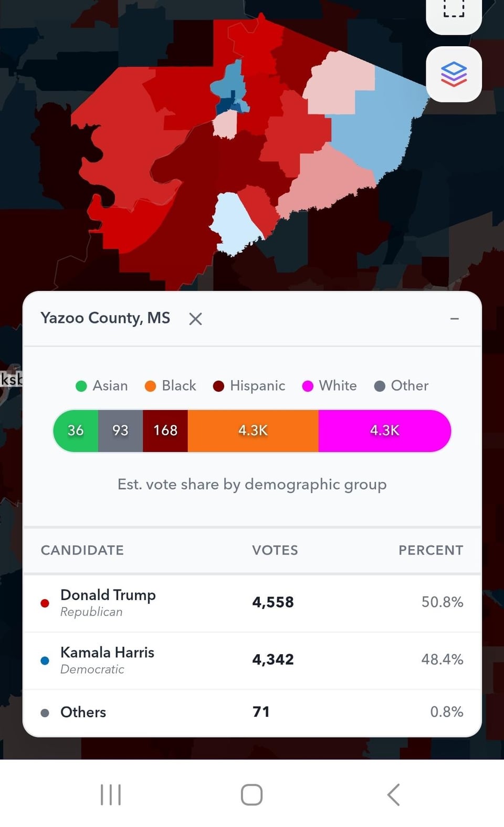This screenshot has width=504, height=827.
Task: Open the map layers button
Action: click(x=454, y=74)
